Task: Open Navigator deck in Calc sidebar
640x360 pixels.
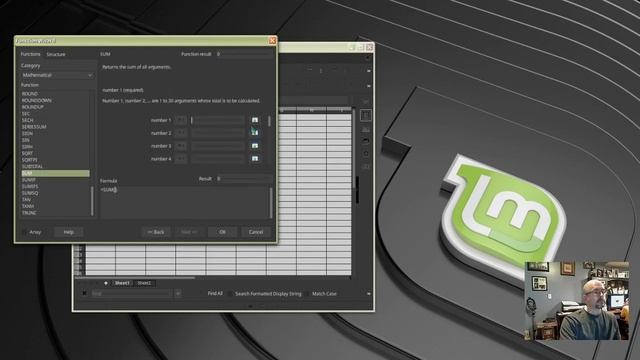Action: point(366,153)
